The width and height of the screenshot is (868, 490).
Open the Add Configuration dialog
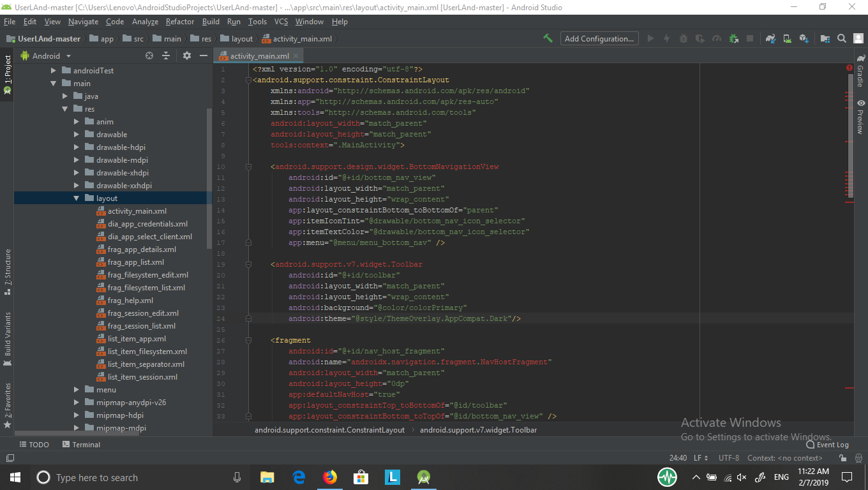pyautogui.click(x=599, y=38)
